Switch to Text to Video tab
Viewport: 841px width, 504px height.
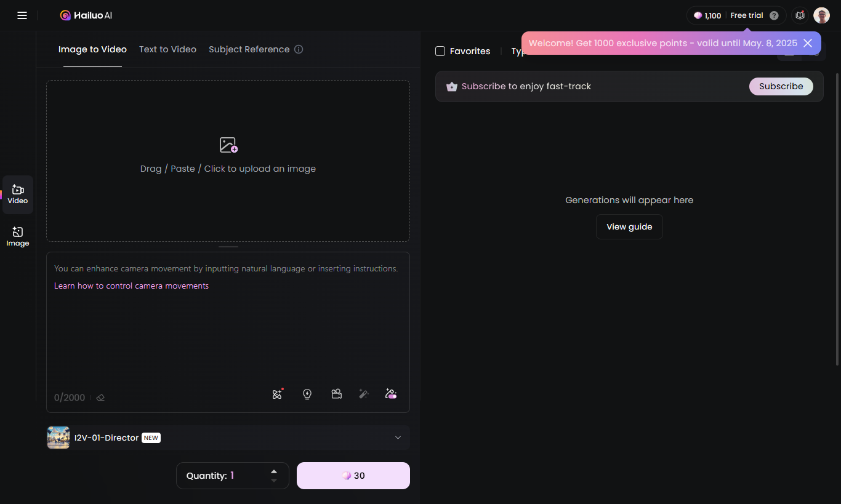(167, 49)
